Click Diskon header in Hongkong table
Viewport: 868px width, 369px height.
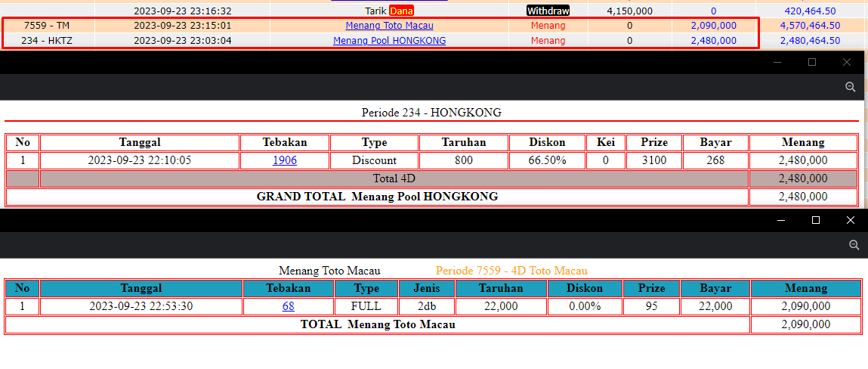point(547,142)
